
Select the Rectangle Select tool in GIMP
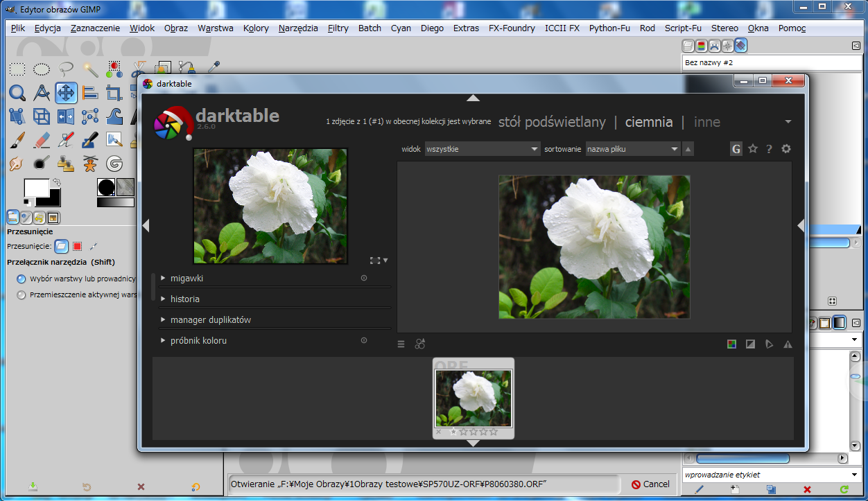17,69
